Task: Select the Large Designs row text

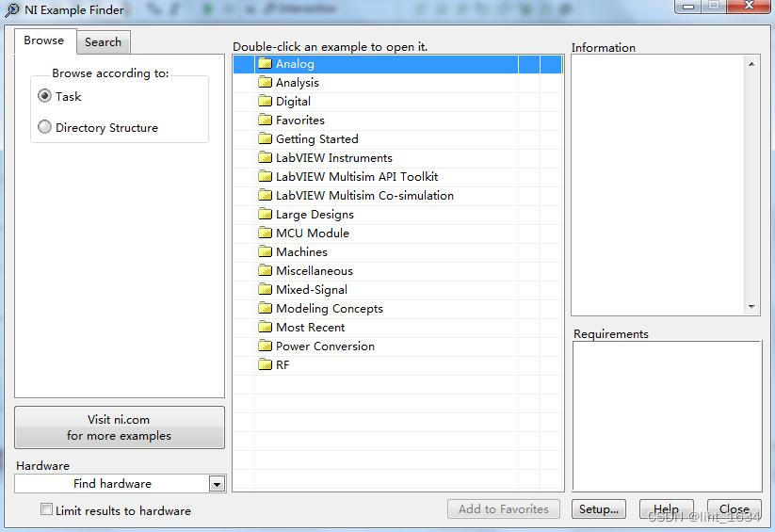Action: (x=315, y=215)
